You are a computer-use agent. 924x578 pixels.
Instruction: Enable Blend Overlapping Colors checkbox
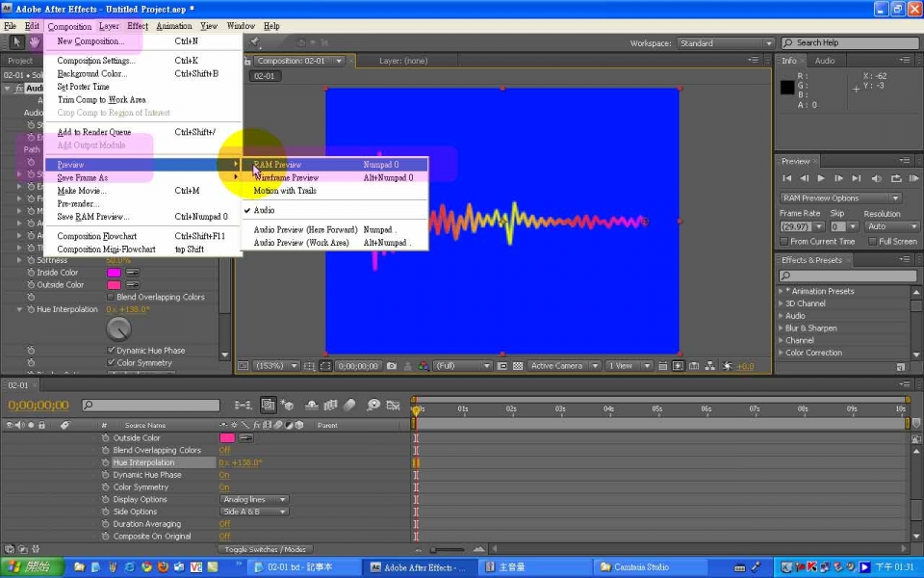coord(111,298)
